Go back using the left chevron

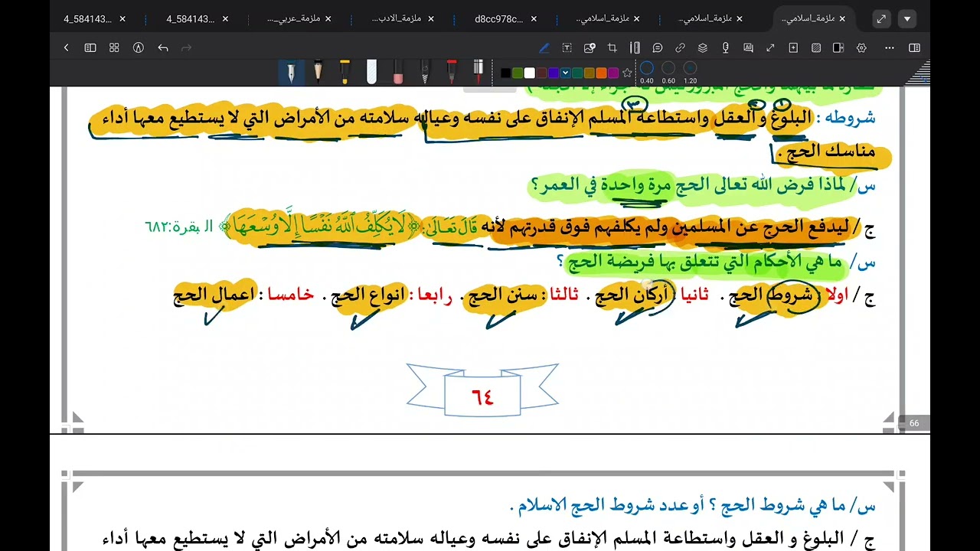pyautogui.click(x=66, y=47)
